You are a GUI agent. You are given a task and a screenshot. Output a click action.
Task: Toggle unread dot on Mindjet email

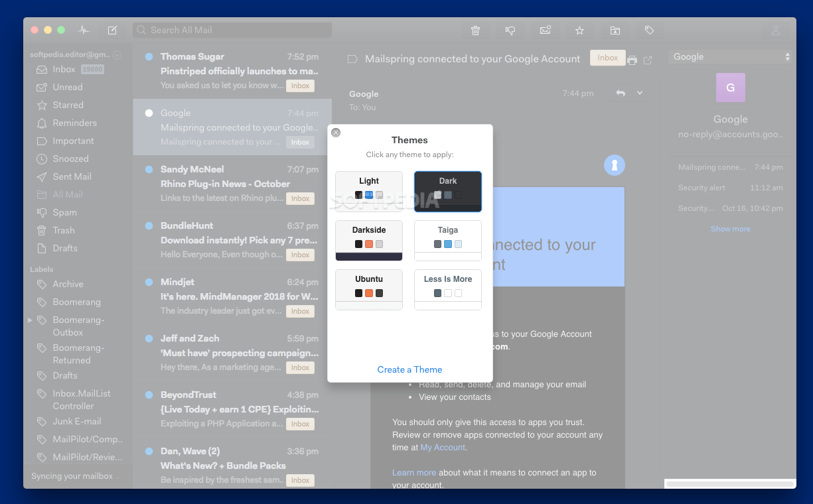point(149,283)
